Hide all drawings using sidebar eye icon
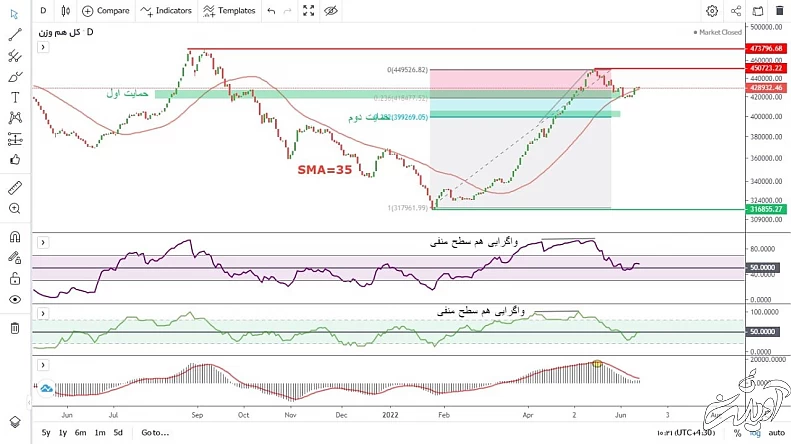This screenshot has width=791, height=444. tap(15, 300)
